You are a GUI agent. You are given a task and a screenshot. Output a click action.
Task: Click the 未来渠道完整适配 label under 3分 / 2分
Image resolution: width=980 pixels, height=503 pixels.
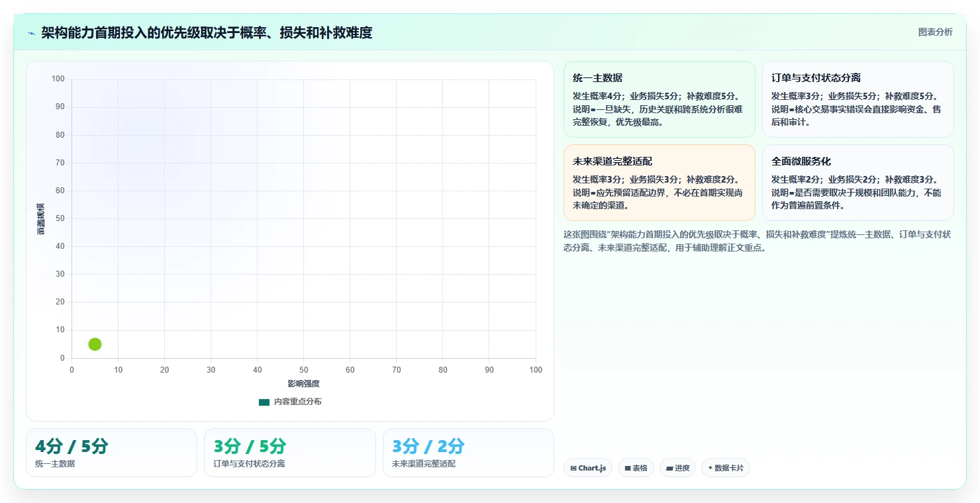tap(424, 464)
